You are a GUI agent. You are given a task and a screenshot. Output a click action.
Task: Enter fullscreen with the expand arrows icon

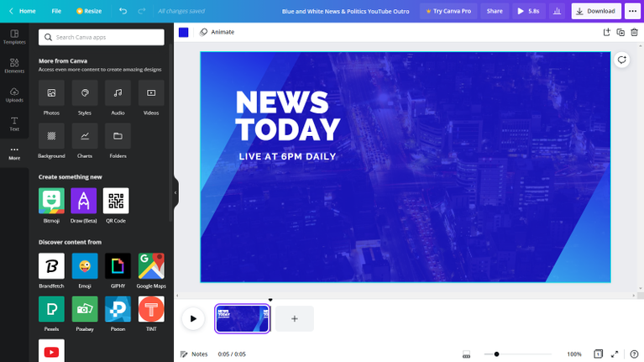point(615,354)
